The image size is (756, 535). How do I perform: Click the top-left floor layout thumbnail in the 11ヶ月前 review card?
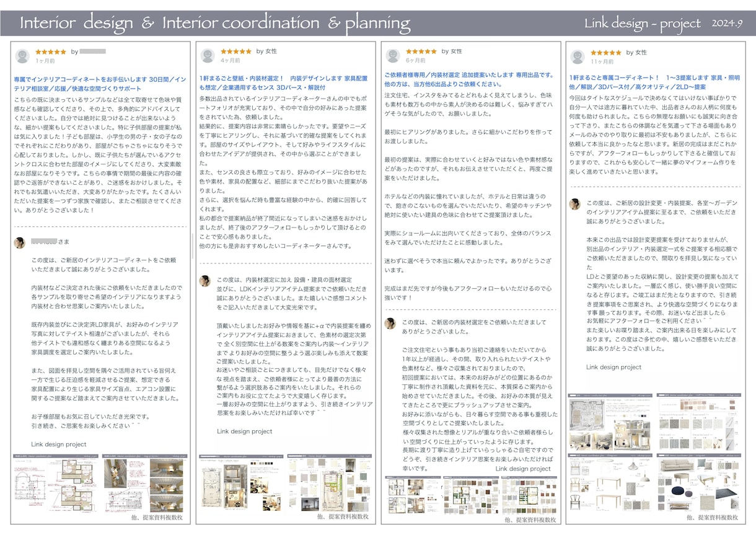[611, 422]
